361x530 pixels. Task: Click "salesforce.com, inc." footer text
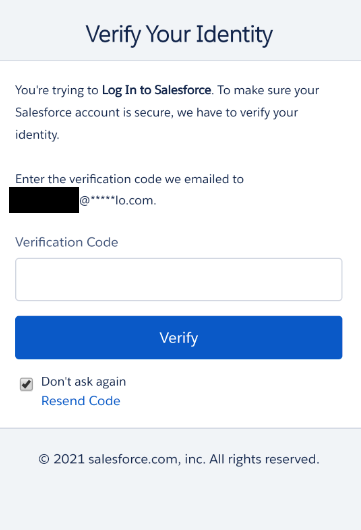[147, 459]
